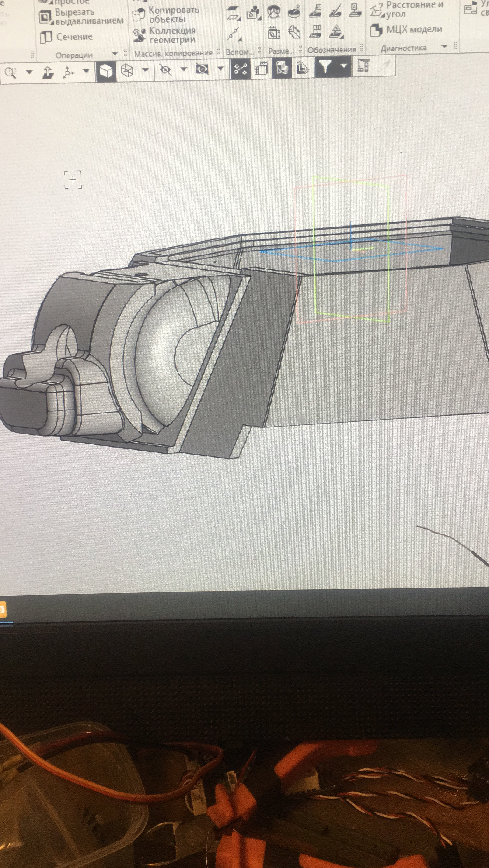The width and height of the screenshot is (489, 868).
Task: Click Вырезать выдавливанием tool
Action: (x=81, y=17)
